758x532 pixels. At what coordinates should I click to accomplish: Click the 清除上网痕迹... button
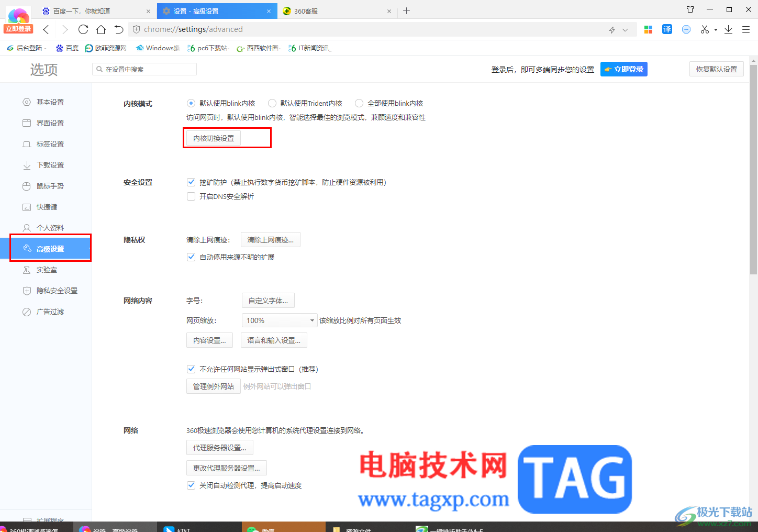(x=271, y=240)
